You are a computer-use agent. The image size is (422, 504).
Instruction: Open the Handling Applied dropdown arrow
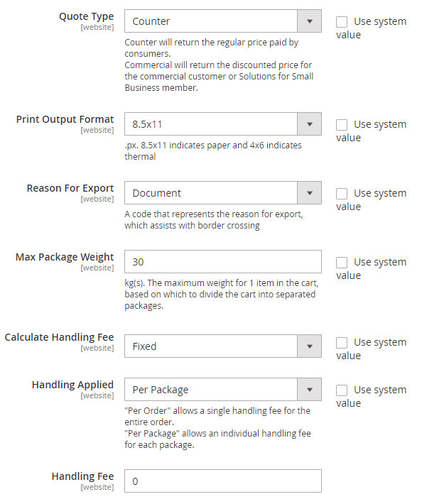[310, 390]
